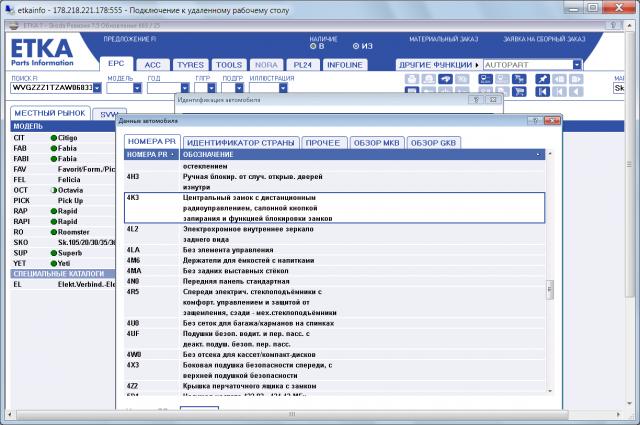Open the TYRES tab
The width and height of the screenshot is (640, 425).
click(x=190, y=65)
